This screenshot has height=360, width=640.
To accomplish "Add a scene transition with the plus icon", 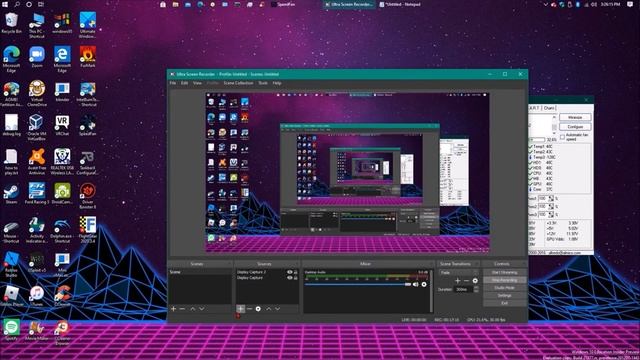I will click(458, 281).
